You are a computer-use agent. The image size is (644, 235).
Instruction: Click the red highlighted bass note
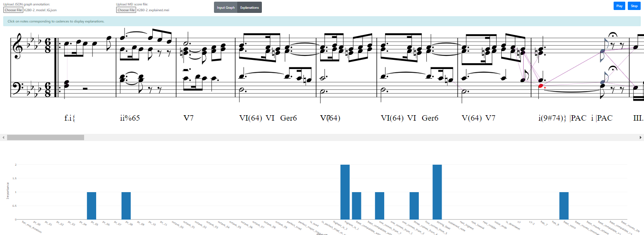[x=541, y=86]
